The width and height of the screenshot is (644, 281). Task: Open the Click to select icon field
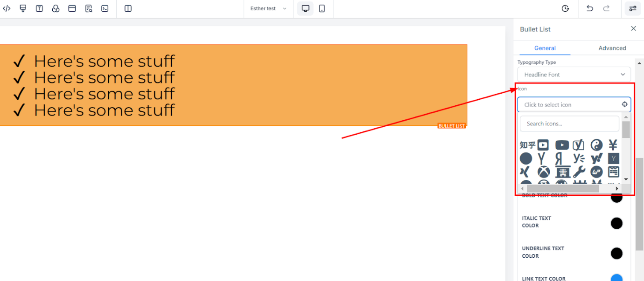pos(574,104)
